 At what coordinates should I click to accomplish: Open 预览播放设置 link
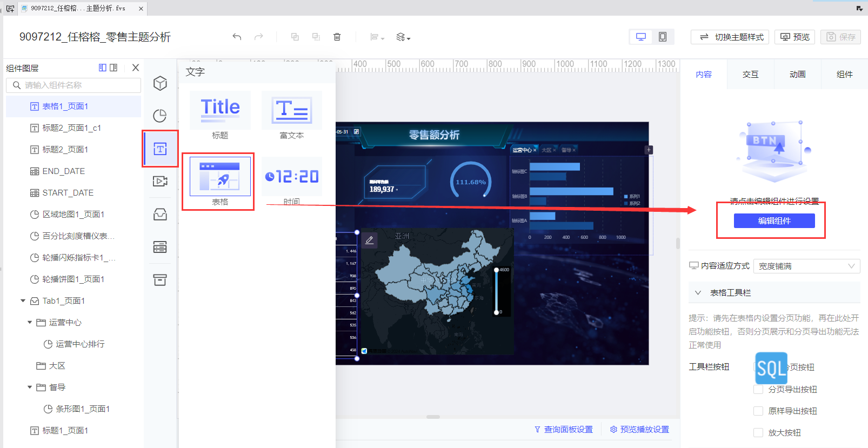click(x=639, y=429)
